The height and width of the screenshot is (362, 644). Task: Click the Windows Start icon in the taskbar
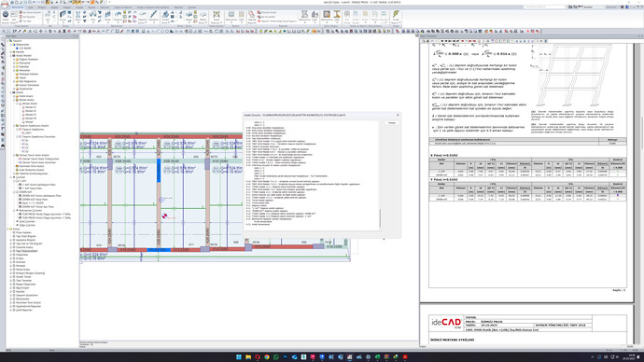[239, 357]
